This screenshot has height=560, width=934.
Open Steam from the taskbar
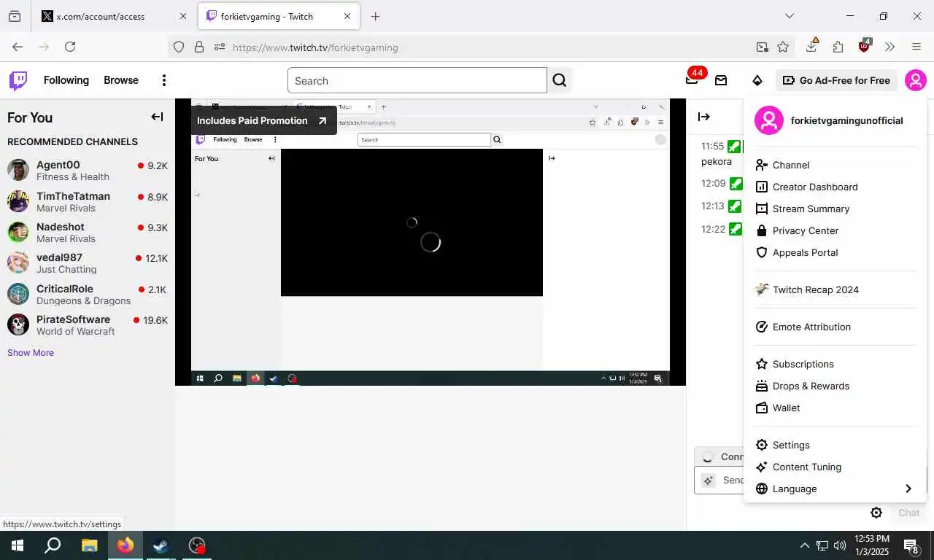[161, 545]
